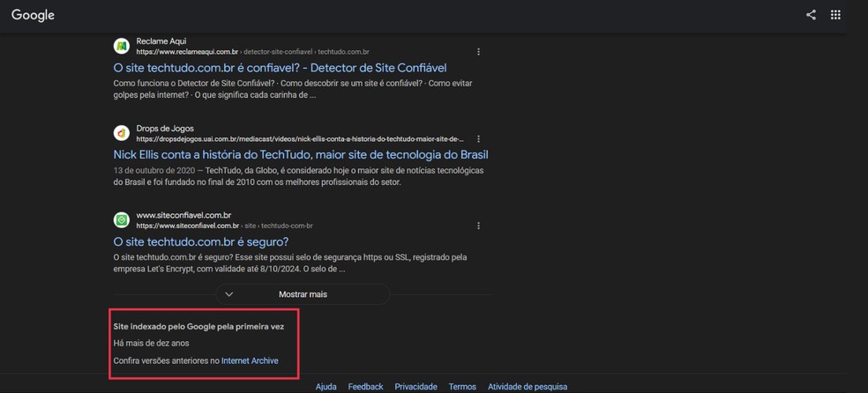The width and height of the screenshot is (868, 393).
Task: Click the Google logo
Action: [33, 16]
